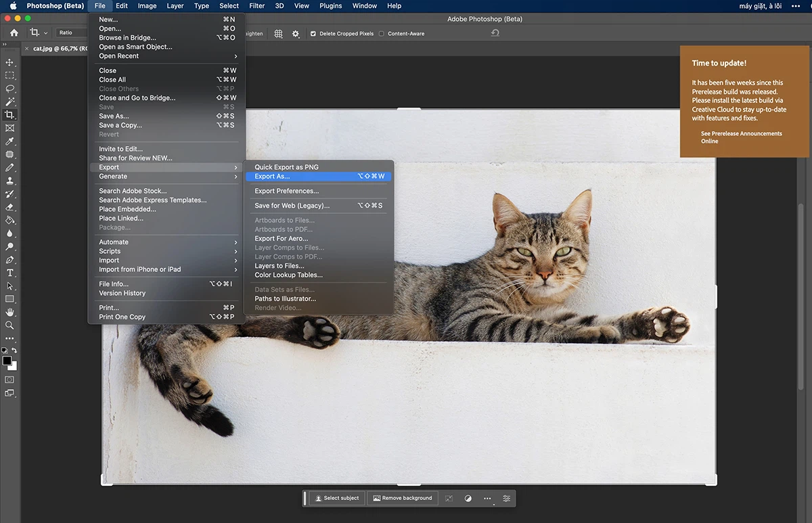Click the crop overlay grid icon
812x523 pixels.
tap(278, 33)
